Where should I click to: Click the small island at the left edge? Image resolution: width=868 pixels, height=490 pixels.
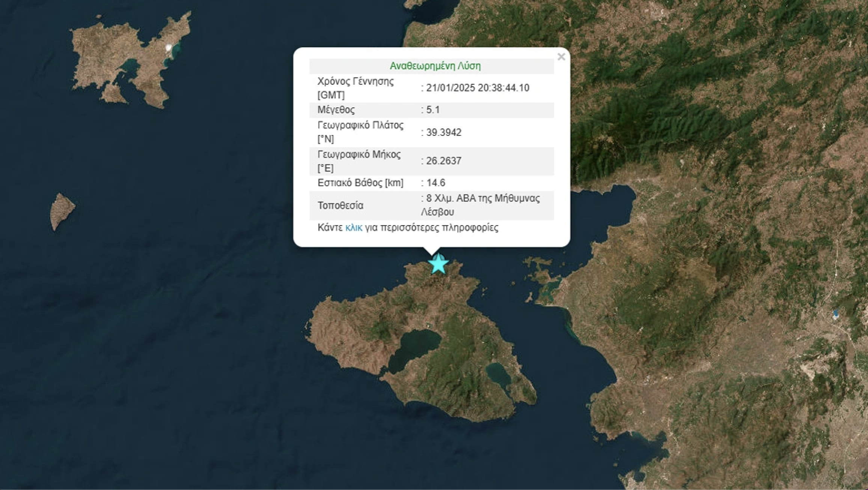(62, 210)
